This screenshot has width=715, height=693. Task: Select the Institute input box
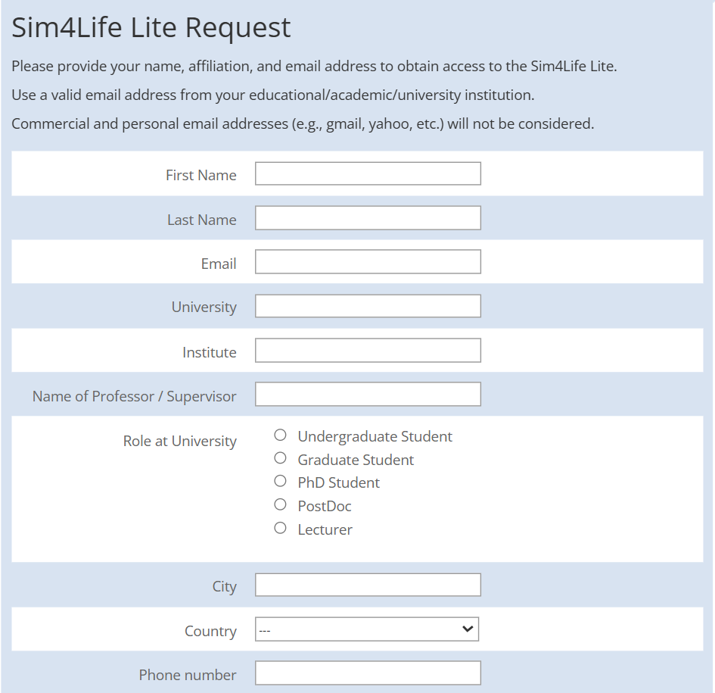click(x=367, y=350)
